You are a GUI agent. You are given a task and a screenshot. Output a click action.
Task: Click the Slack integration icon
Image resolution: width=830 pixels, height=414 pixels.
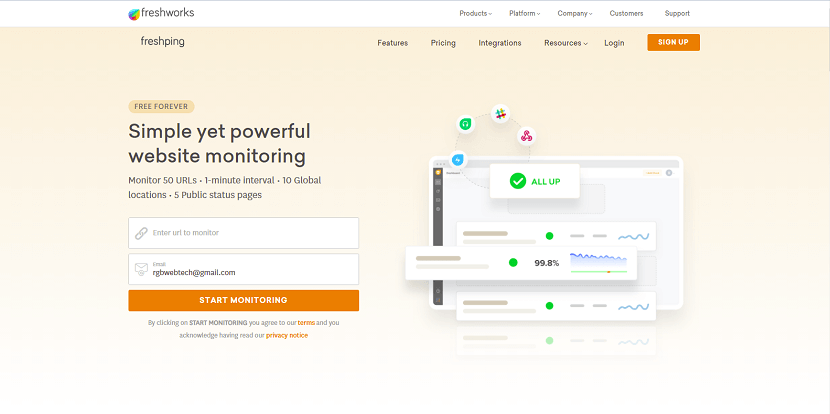pos(500,113)
